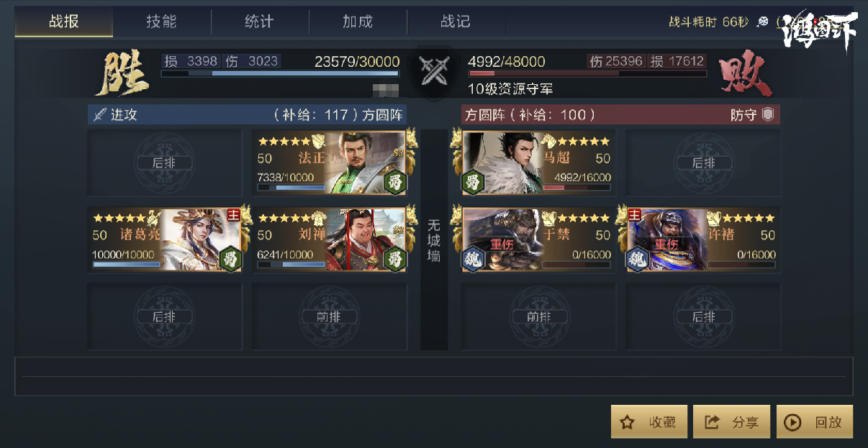The width and height of the screenshot is (868, 448).
Task: Switch to the 技能 tab
Action: click(x=161, y=22)
